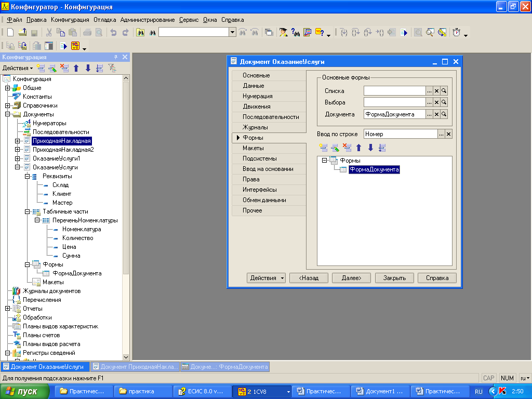Switch to the ФормаДокумента window tab
Screen dimensions: 532x399
point(225,367)
